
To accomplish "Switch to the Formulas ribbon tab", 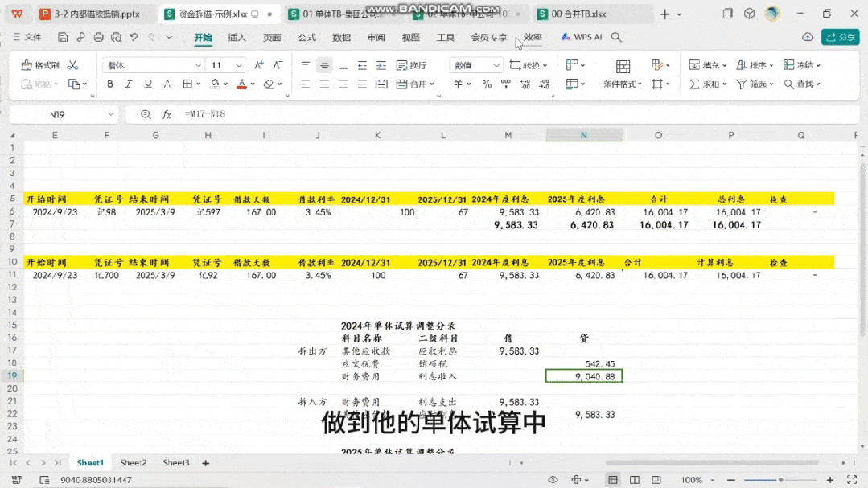I will coord(306,37).
